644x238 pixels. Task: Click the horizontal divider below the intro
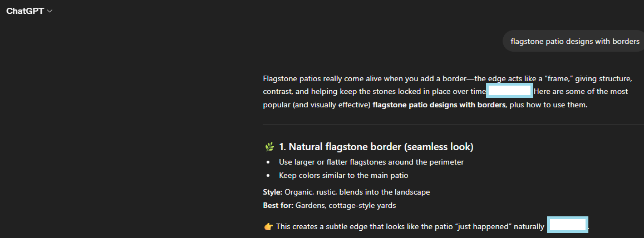coord(453,125)
